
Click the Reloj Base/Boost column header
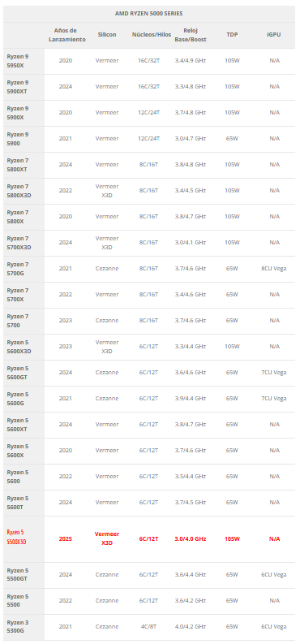(x=191, y=35)
